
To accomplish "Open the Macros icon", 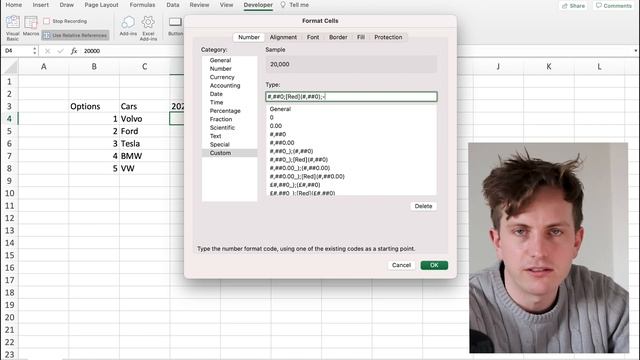I will pyautogui.click(x=31, y=26).
